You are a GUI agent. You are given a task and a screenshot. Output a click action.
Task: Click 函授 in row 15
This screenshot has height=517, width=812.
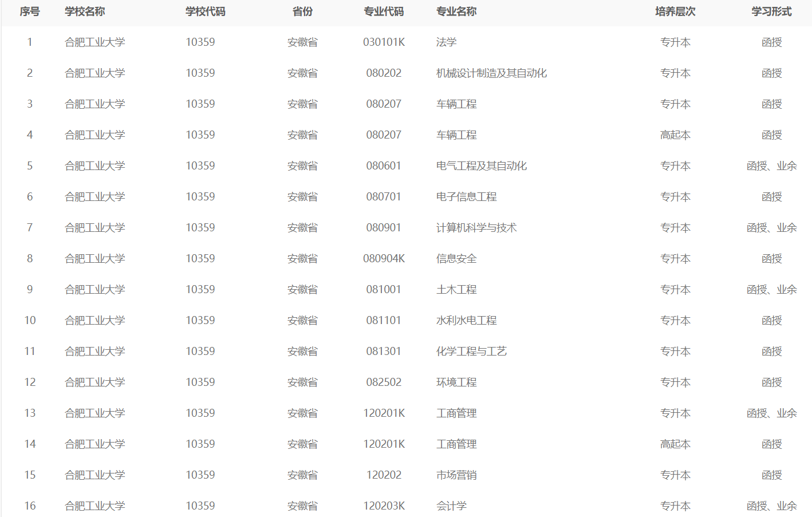pos(771,475)
